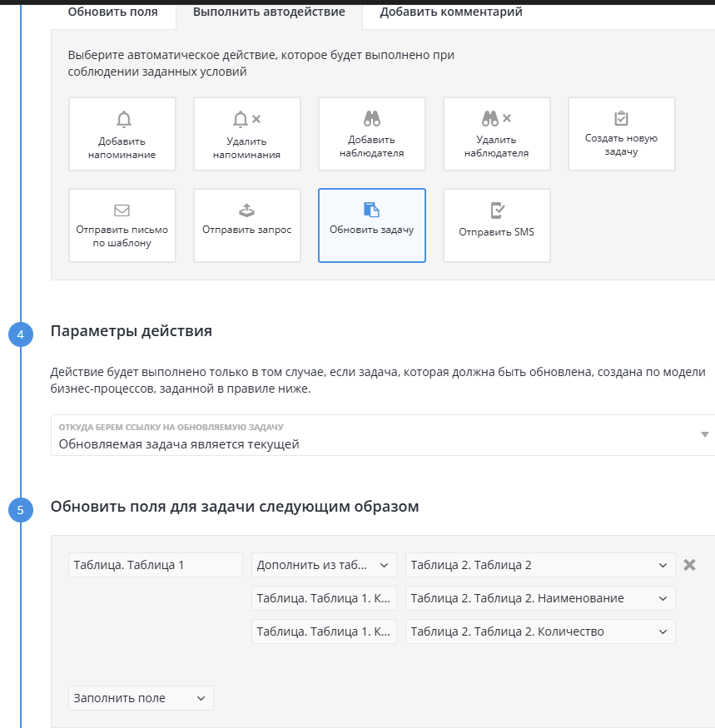Choose the Send email by template tile
Image resolution: width=715 pixels, height=728 pixels.
click(122, 225)
